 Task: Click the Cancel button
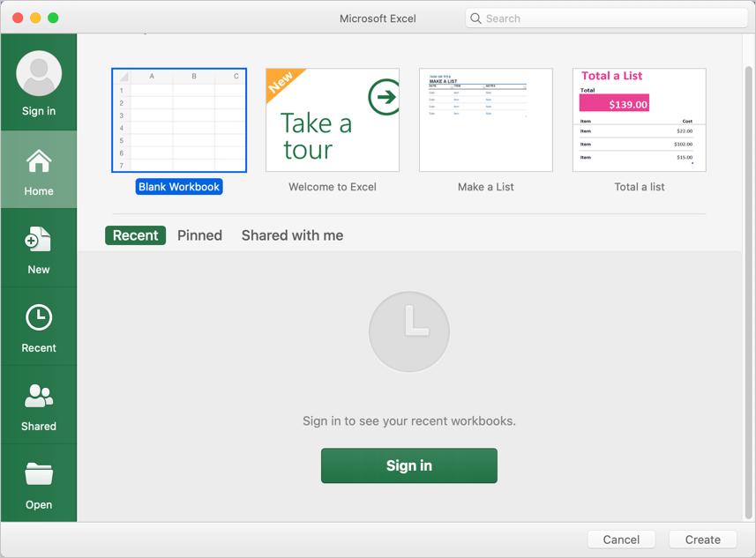pos(621,539)
